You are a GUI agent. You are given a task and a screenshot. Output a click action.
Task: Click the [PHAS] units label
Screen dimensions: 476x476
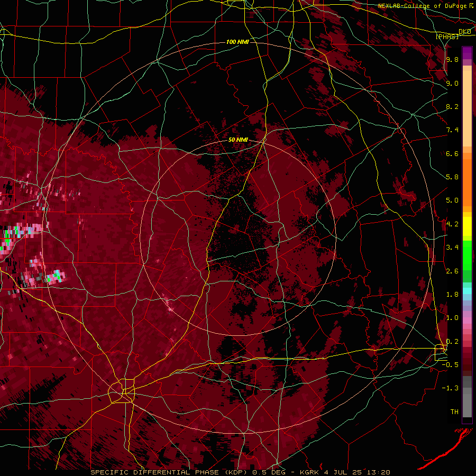click(447, 36)
